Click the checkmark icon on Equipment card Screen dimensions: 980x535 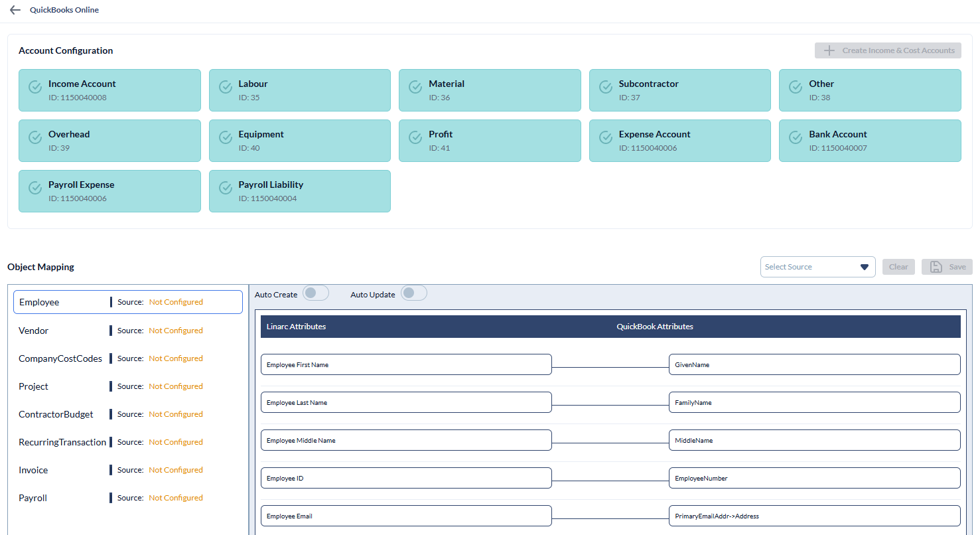point(226,137)
